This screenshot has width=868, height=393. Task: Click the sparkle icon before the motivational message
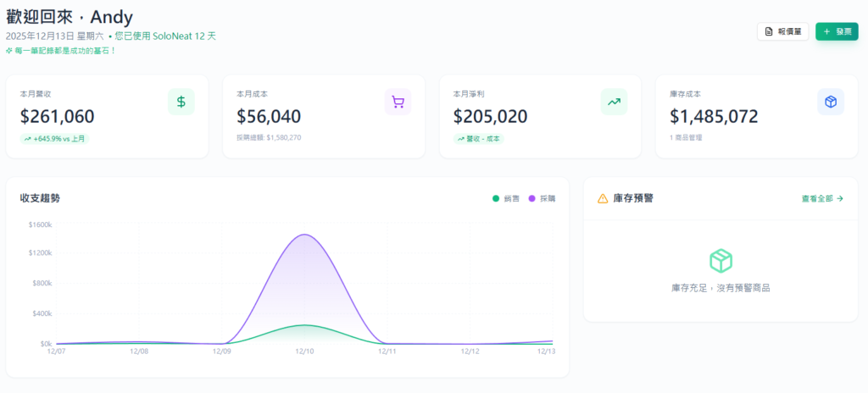[8, 51]
